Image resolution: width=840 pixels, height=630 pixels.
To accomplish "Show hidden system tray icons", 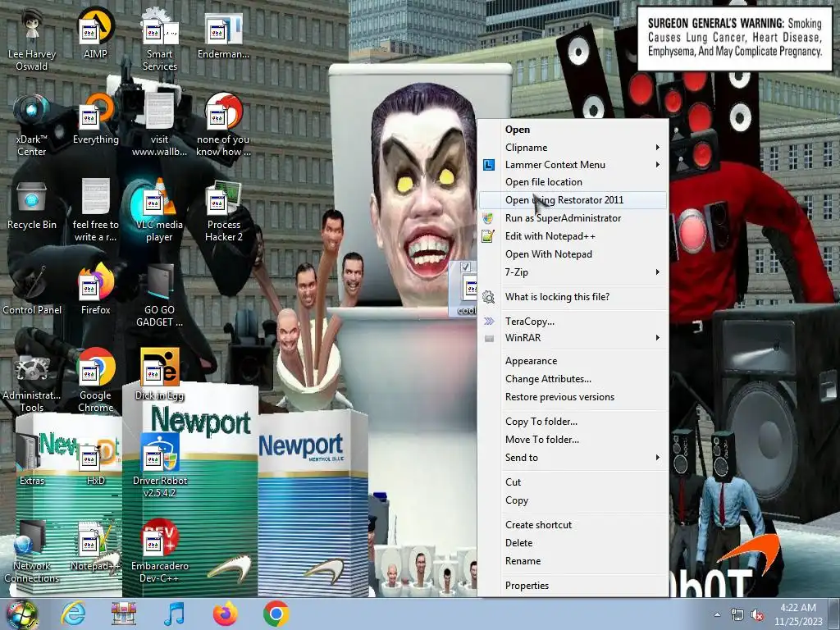I will coord(717,614).
